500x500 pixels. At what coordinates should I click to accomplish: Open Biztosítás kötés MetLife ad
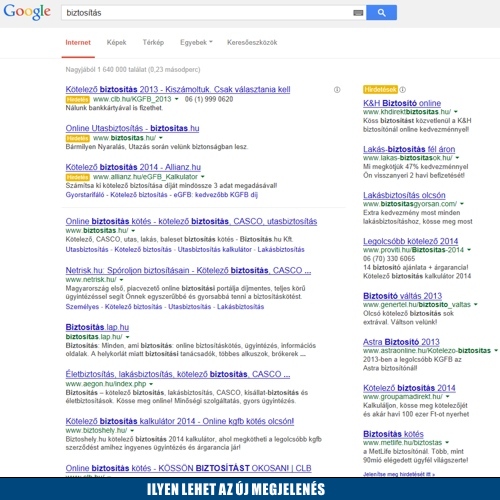[393, 434]
